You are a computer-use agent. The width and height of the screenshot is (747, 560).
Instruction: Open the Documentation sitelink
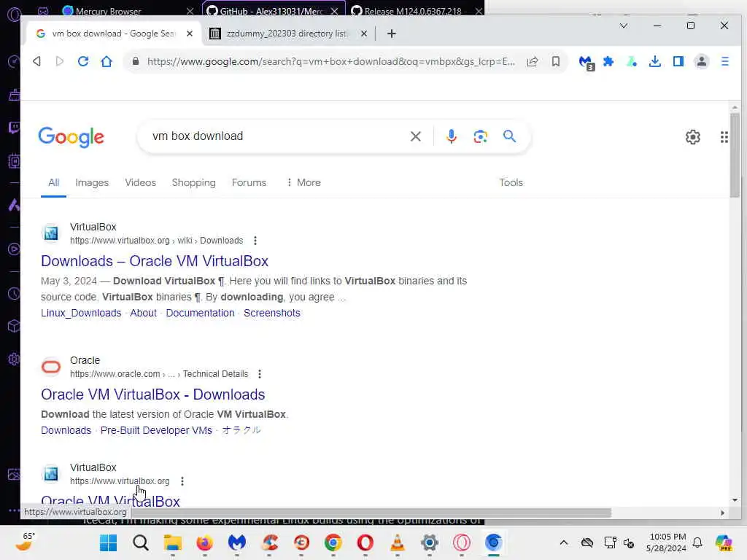(200, 313)
